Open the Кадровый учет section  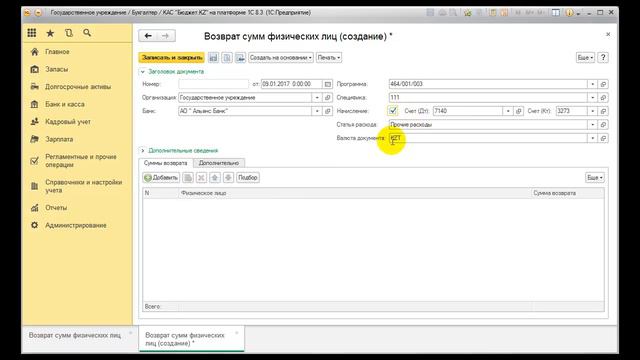point(68,122)
